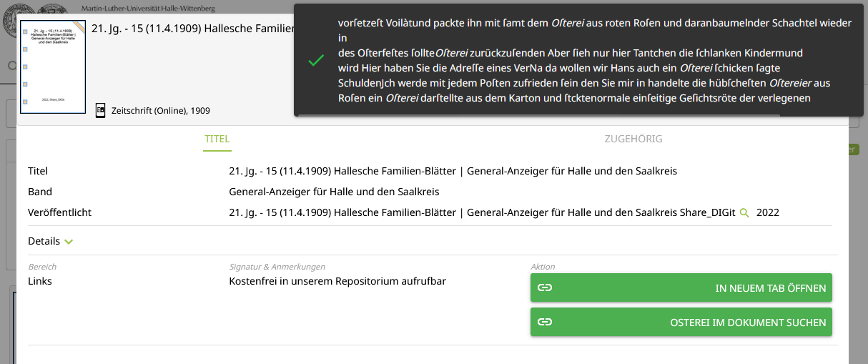Click 'Kostenfrei in unserem Repositorium aufrufbar' text
Viewport: 868px width, 364px height.
point(337,281)
